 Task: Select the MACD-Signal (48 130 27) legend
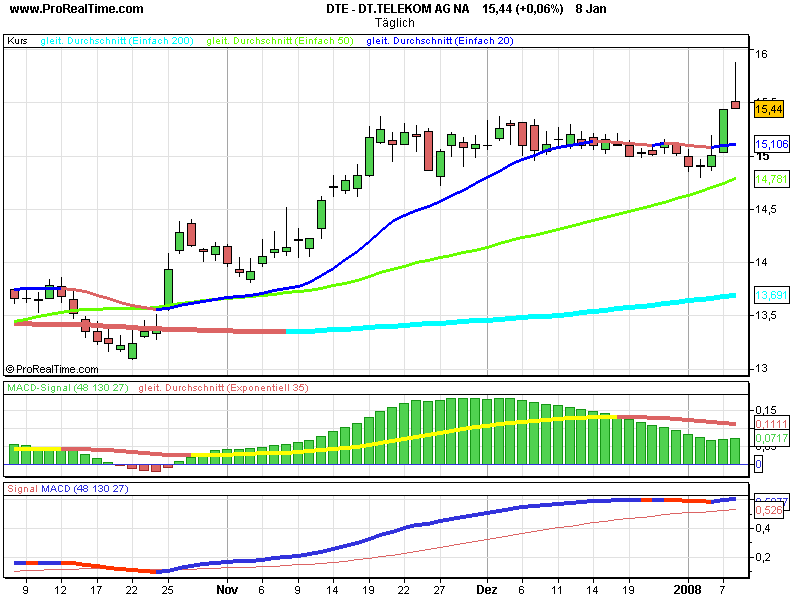coord(68,387)
